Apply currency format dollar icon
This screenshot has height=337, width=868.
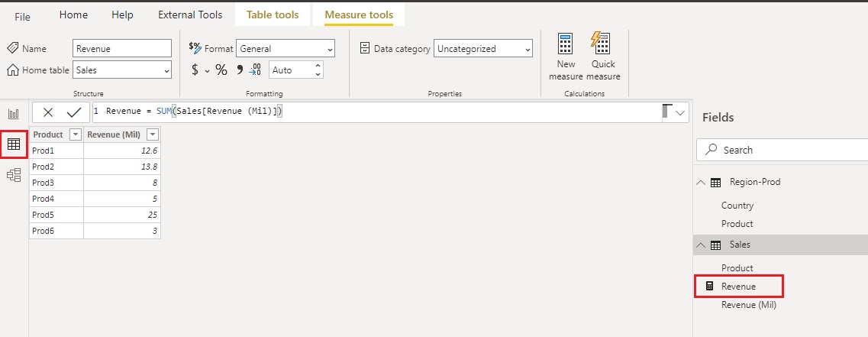[x=195, y=70]
